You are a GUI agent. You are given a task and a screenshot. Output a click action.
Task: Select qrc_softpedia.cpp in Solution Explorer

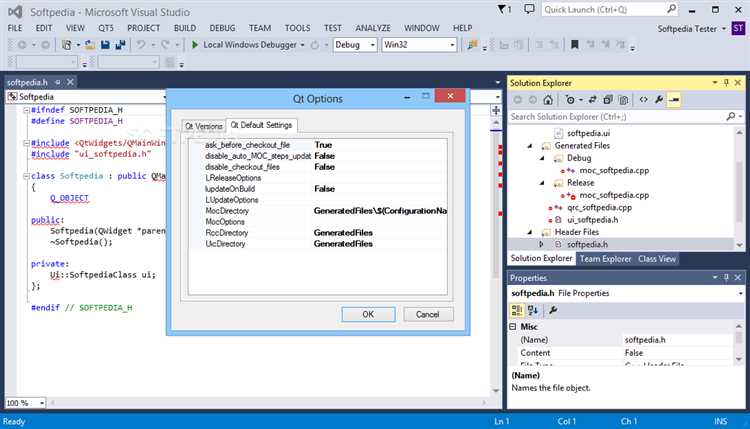[599, 208]
